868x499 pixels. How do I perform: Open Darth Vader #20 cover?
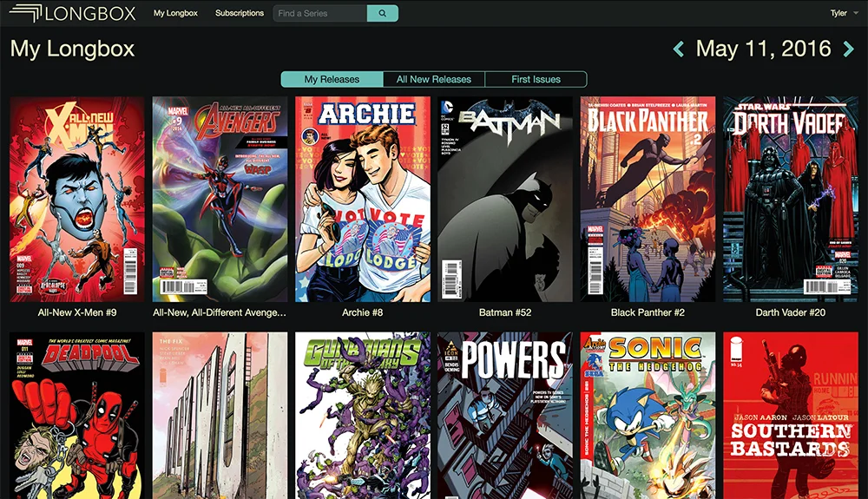coord(791,199)
